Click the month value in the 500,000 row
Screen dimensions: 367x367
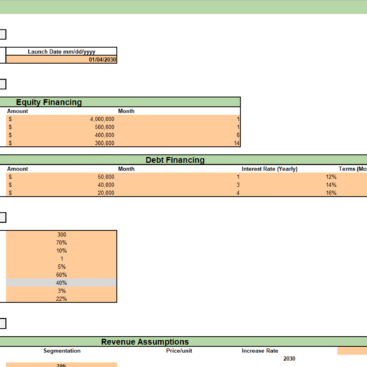click(179, 127)
